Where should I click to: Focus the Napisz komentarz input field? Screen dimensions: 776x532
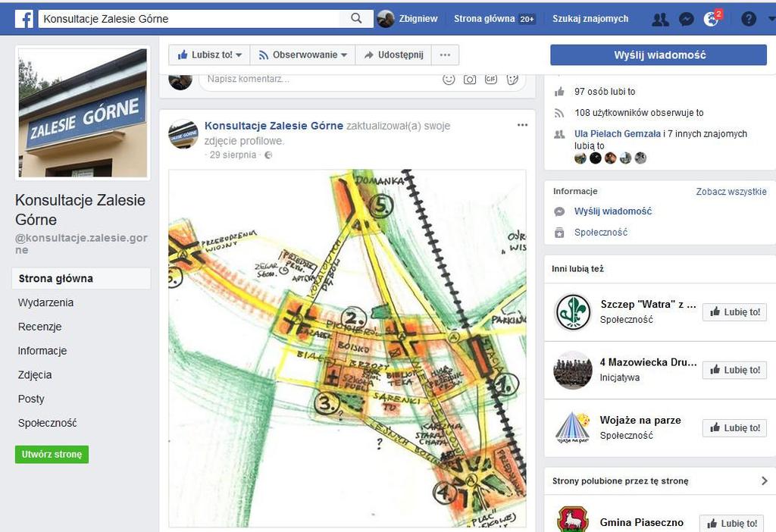tap(317, 79)
